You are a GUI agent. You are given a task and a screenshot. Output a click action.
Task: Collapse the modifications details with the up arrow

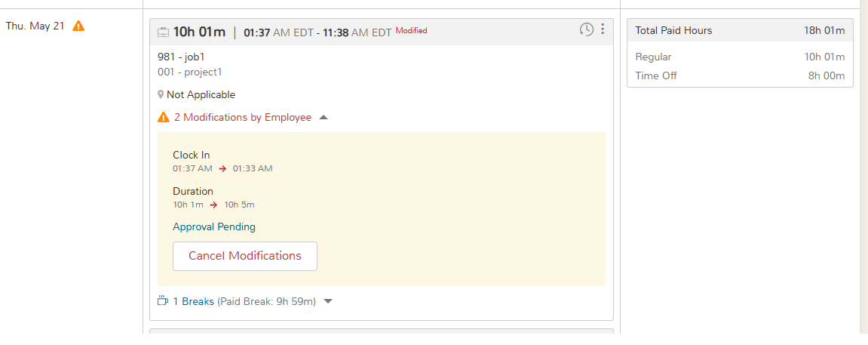click(324, 118)
